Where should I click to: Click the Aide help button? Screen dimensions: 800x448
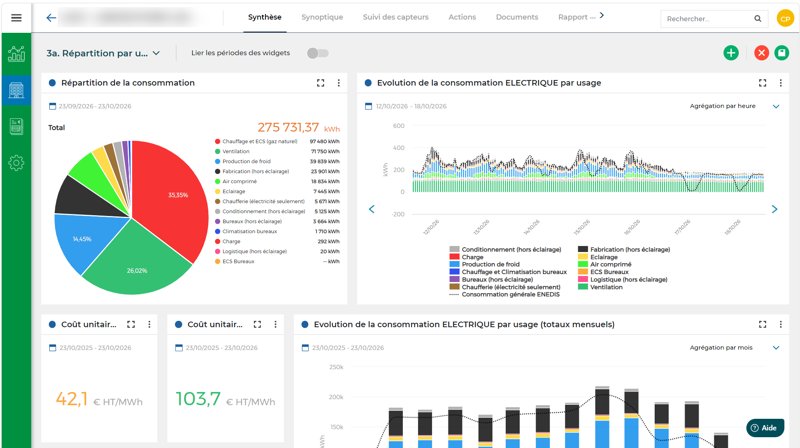[x=764, y=428]
